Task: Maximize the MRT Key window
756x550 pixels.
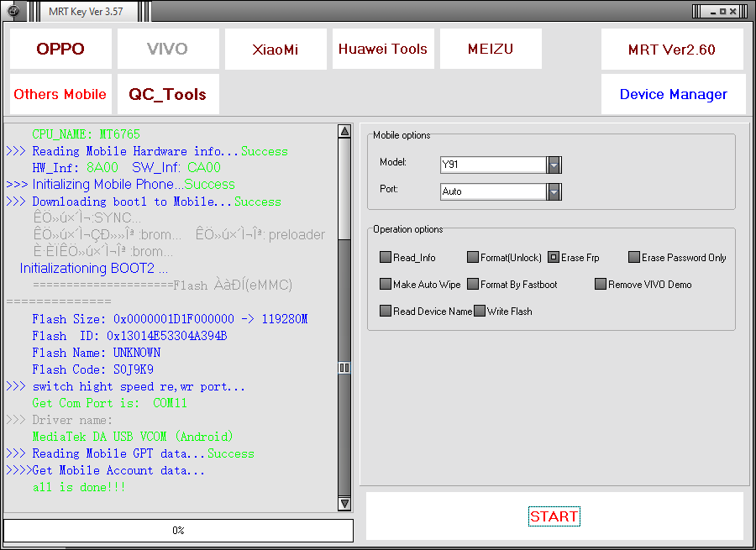Action: 722,11
